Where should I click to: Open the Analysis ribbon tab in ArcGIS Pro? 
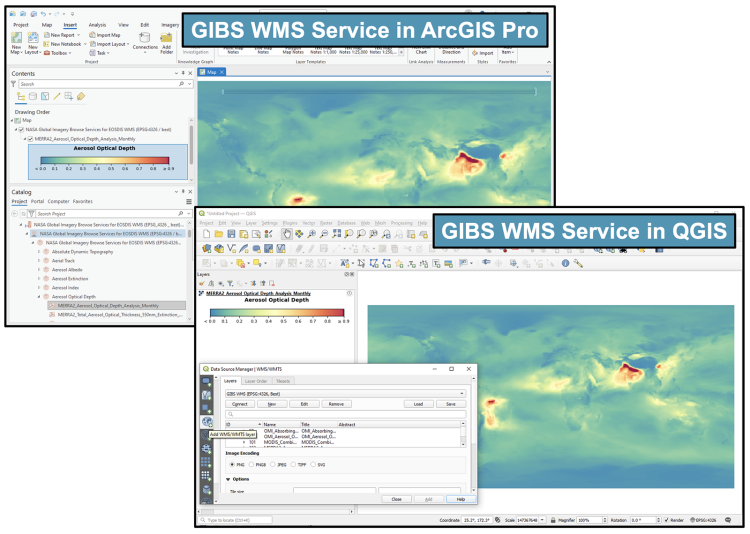pos(98,25)
